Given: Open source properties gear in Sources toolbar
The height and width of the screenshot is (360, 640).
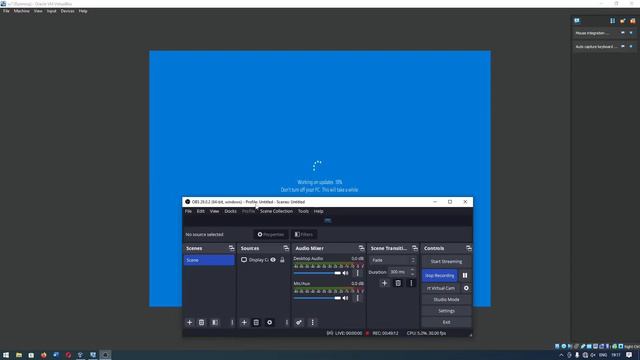Looking at the screenshot, I should click(x=269, y=322).
